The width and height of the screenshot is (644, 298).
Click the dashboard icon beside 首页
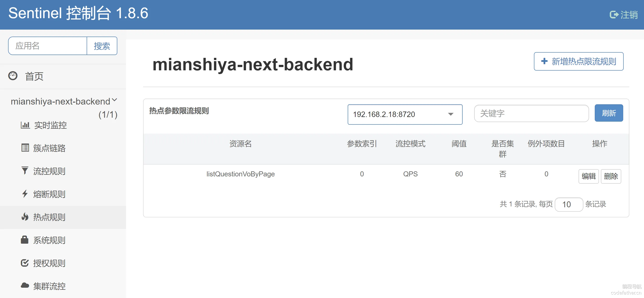[x=13, y=76]
